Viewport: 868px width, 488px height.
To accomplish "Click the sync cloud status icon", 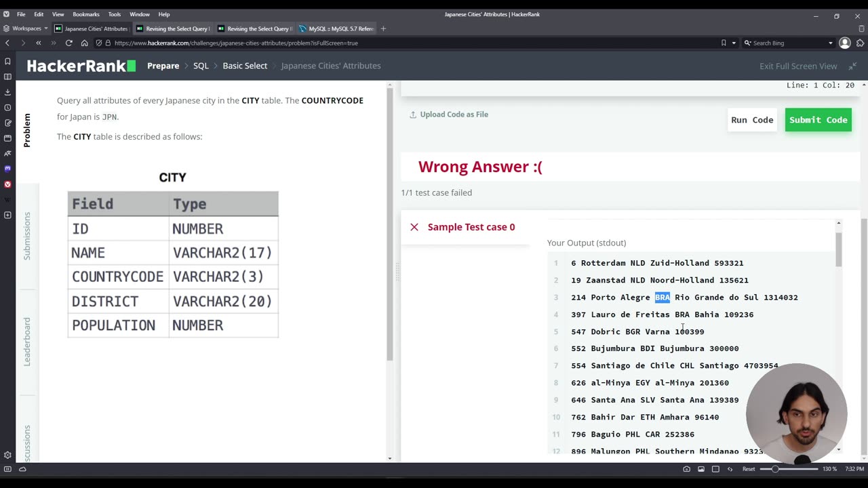I will (x=22, y=469).
